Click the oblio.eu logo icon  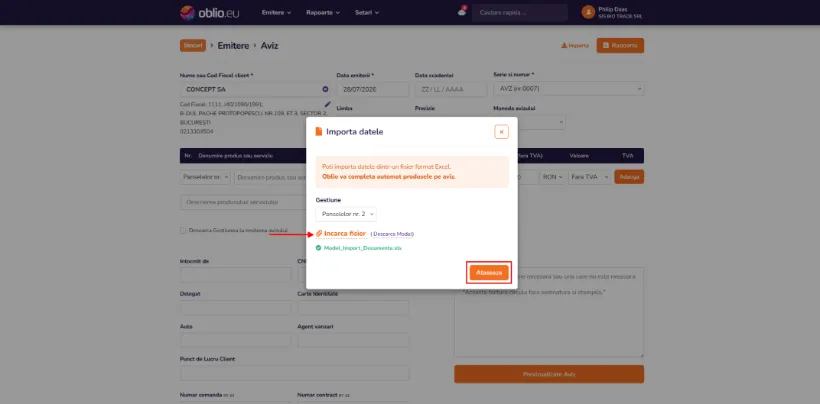tap(187, 12)
